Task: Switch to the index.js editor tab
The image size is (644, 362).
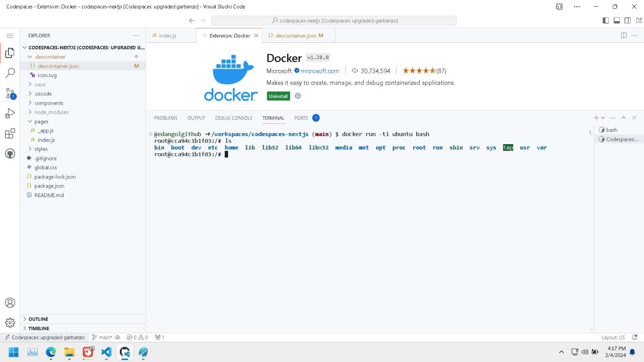Action: click(x=171, y=36)
